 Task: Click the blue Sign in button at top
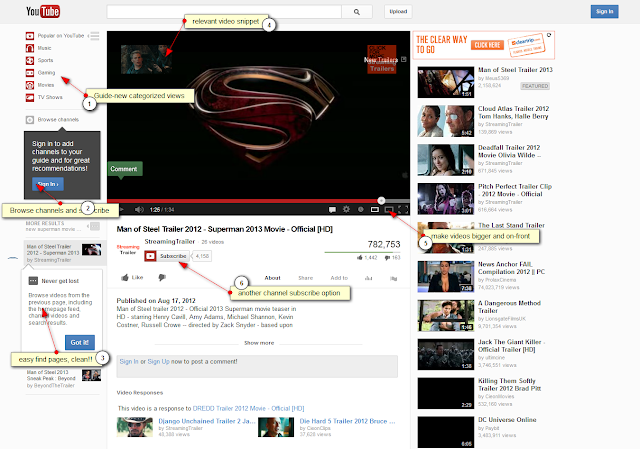click(x=604, y=11)
